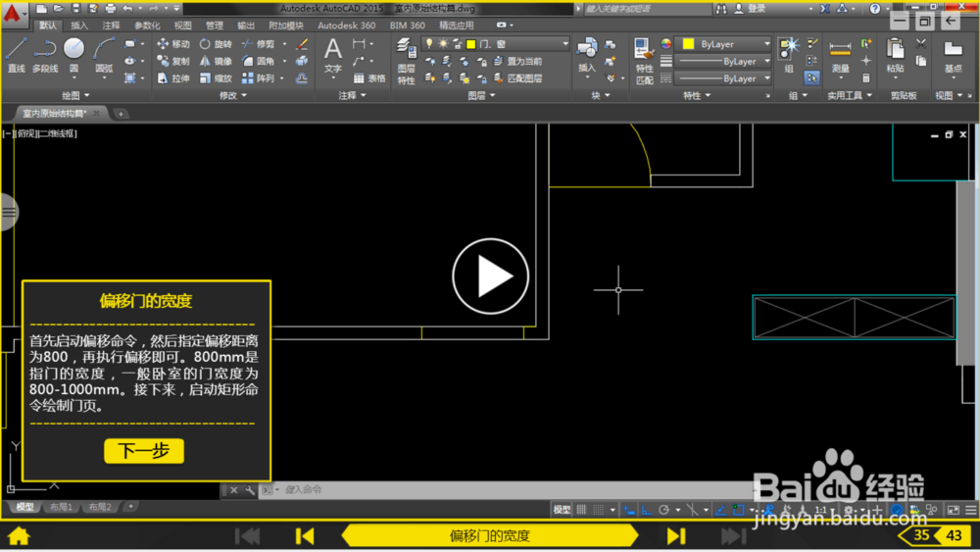Insert a Table (表格)
The width and height of the screenshot is (980, 552).
click(369, 78)
